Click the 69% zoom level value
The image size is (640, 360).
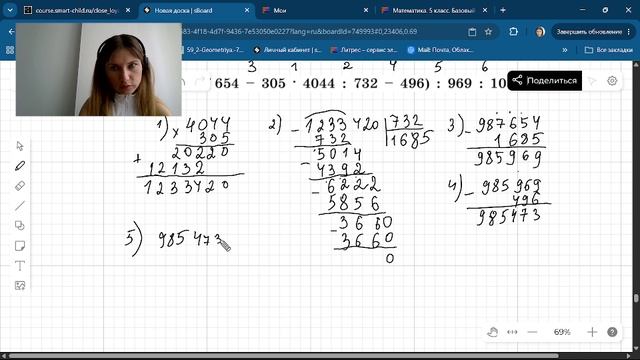[562, 332]
